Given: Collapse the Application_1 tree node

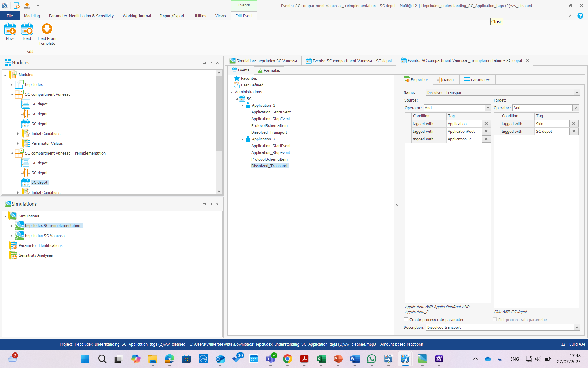Looking at the screenshot, I should [243, 105].
